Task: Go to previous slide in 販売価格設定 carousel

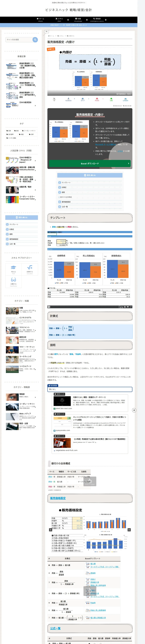Action: 51,530
